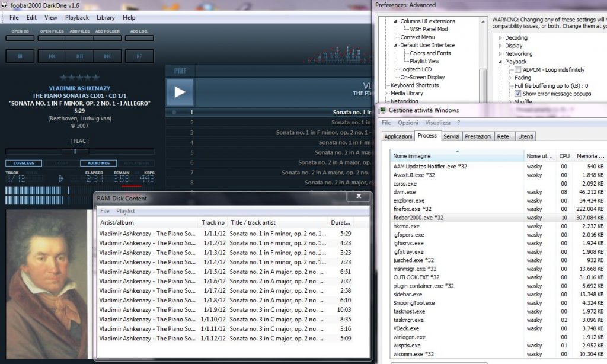Select RAM-Disk track 1/1.9/12 lasting 10:03
The image size is (607, 364).
[x=225, y=310]
